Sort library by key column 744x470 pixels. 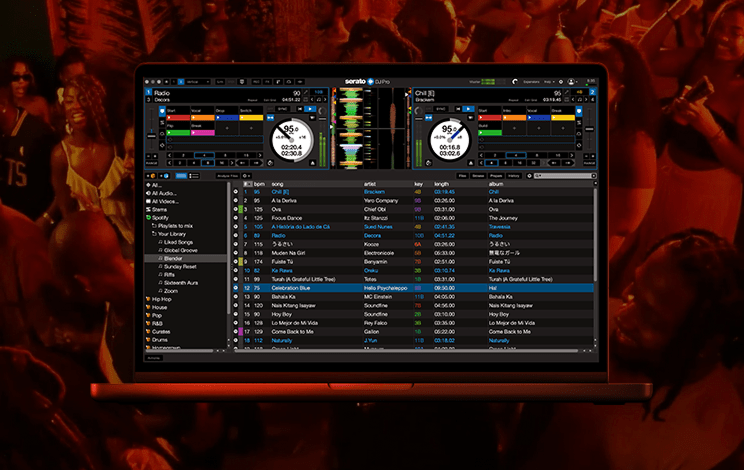point(418,184)
